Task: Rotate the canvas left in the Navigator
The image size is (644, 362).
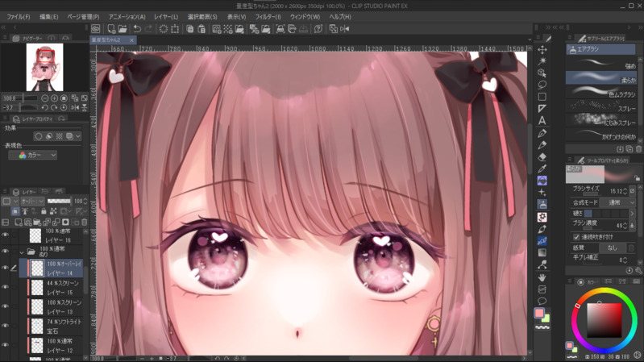Action: click(x=45, y=108)
